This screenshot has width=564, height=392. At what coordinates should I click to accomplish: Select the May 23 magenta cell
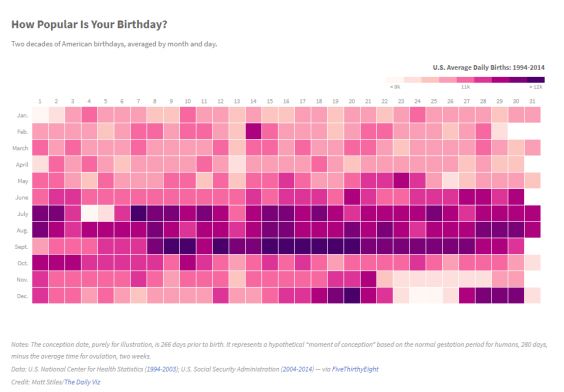pos(401,181)
